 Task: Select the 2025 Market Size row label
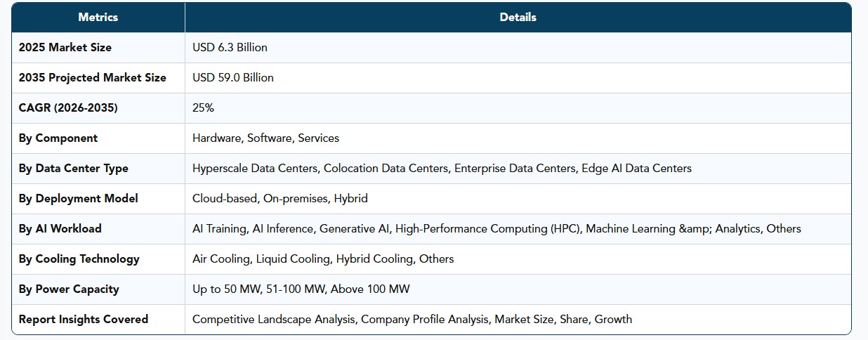click(x=65, y=48)
